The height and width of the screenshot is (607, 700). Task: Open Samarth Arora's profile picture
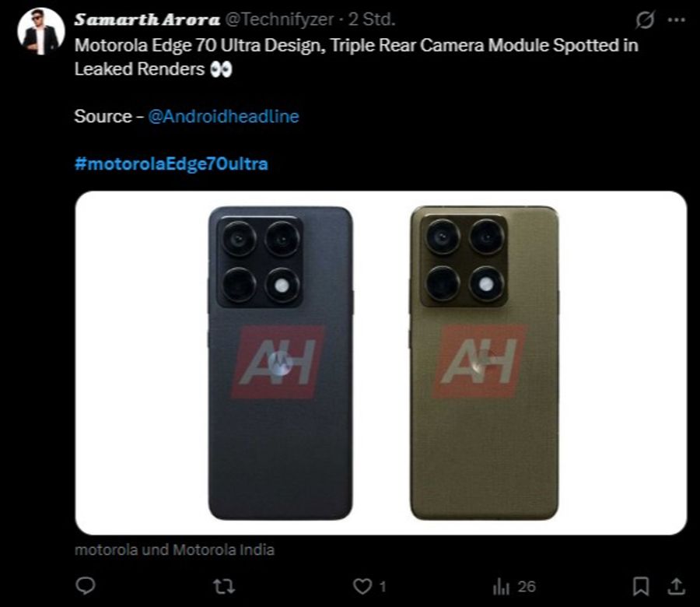(40, 22)
